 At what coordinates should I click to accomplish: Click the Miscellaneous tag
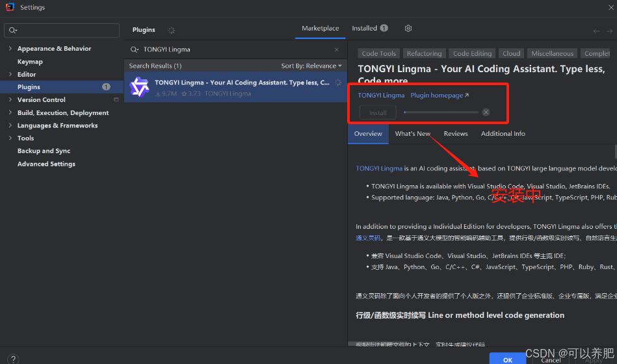point(552,53)
